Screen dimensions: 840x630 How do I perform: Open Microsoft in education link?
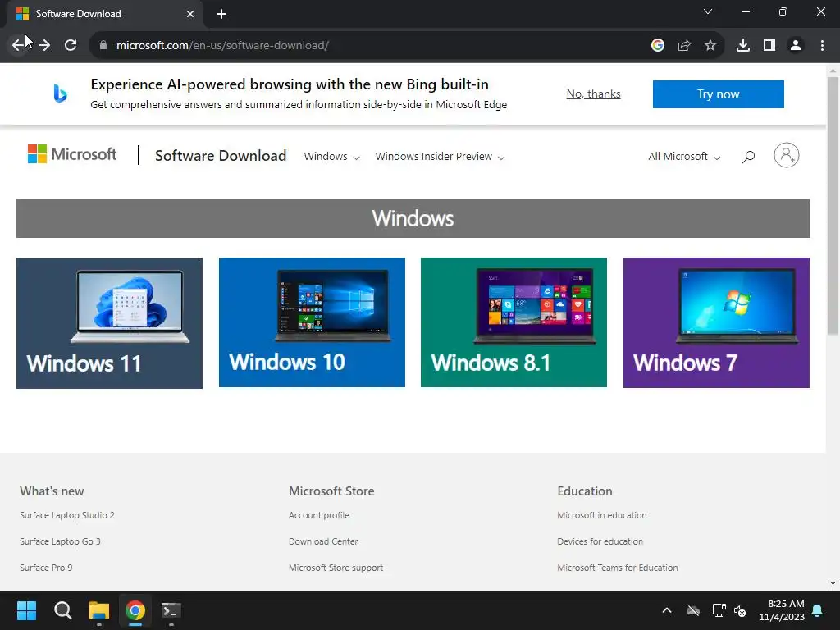(x=601, y=515)
